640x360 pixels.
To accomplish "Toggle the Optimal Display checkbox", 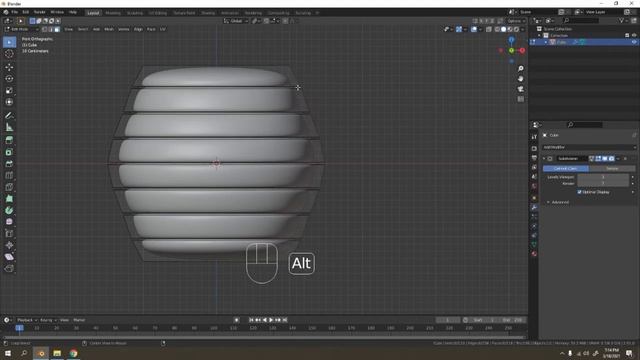I will [x=579, y=192].
